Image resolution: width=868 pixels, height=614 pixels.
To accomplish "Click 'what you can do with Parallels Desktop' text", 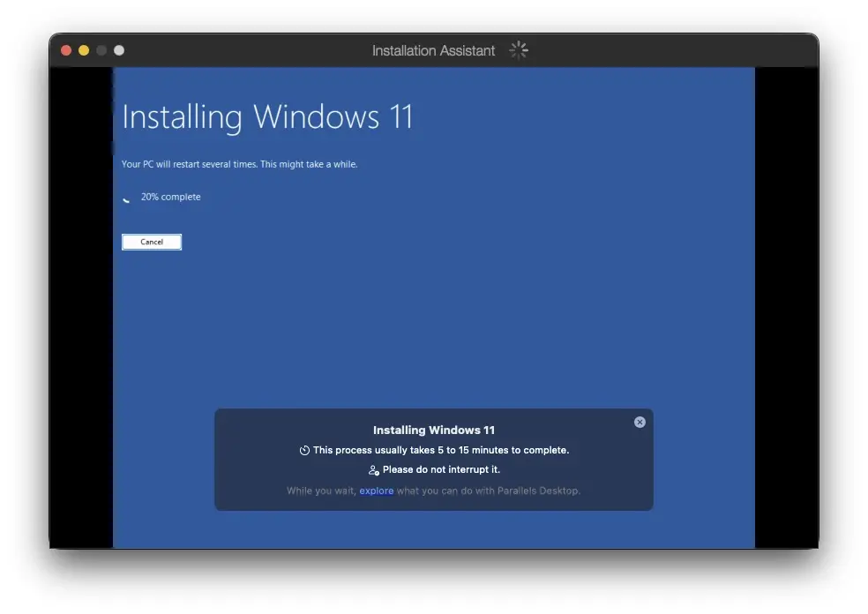I will [x=489, y=491].
